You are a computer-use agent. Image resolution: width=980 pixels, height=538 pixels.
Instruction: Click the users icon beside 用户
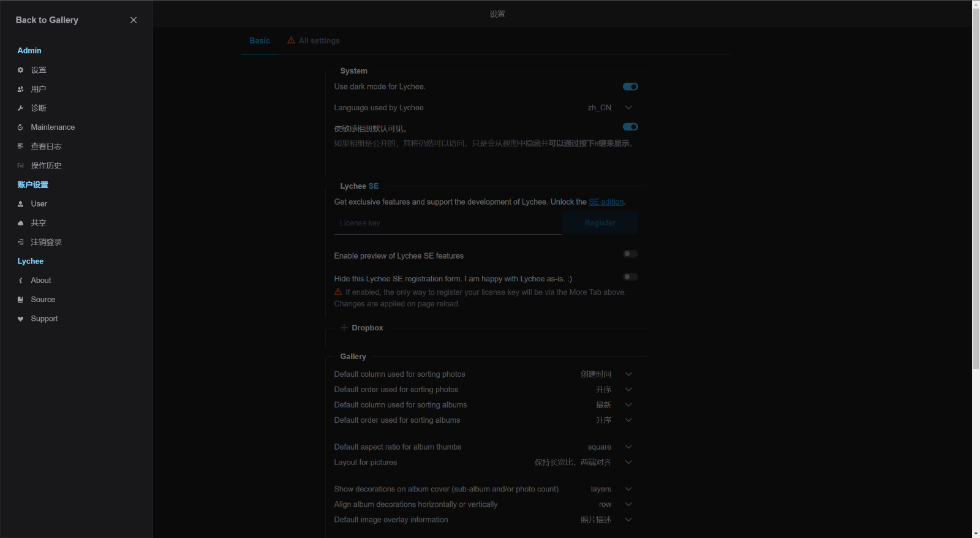(x=20, y=89)
